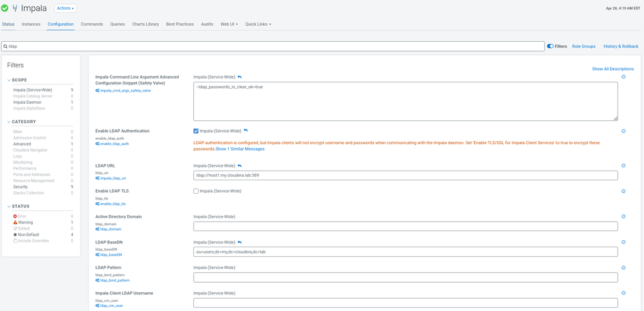Click the Impala service logo icon
The height and width of the screenshot is (311, 644).
(x=15, y=8)
